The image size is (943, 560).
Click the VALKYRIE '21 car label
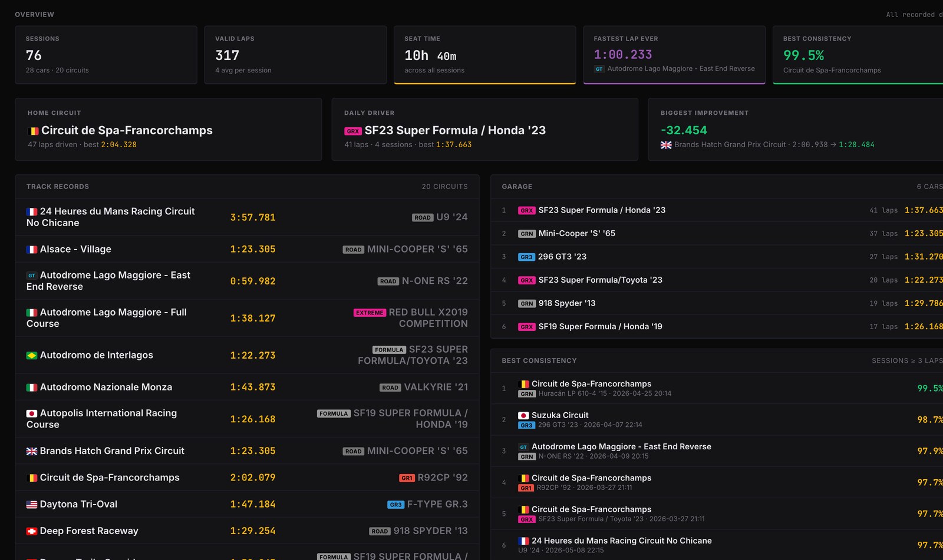pyautogui.click(x=436, y=387)
